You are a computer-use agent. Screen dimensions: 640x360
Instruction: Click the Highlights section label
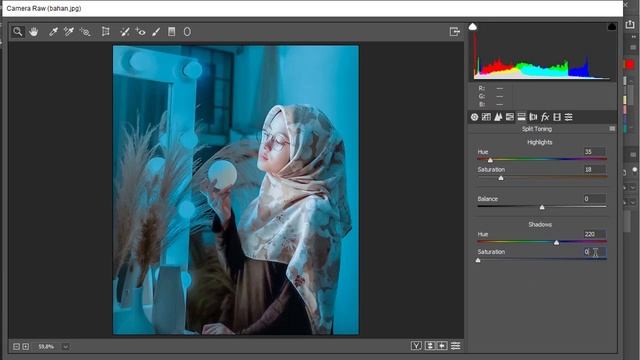(540, 142)
